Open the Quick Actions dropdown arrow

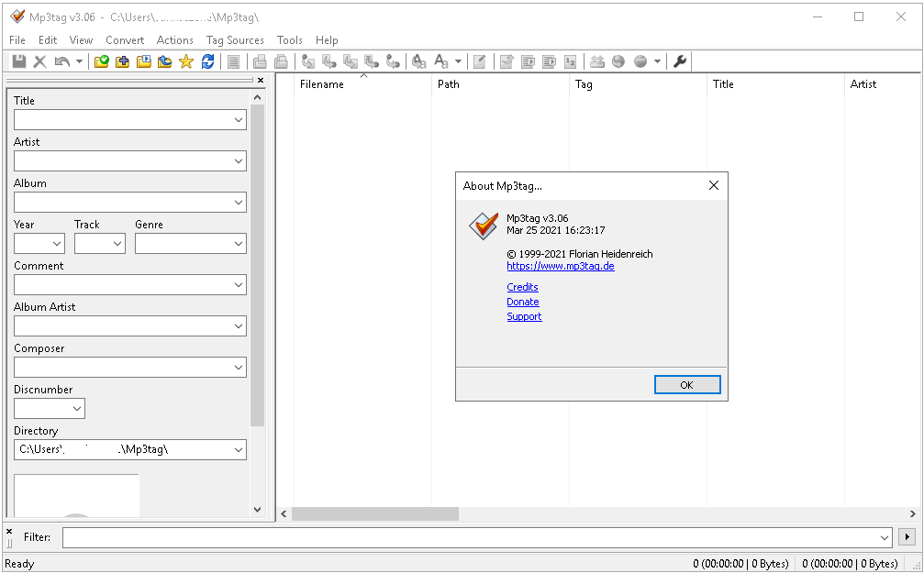[x=458, y=61]
